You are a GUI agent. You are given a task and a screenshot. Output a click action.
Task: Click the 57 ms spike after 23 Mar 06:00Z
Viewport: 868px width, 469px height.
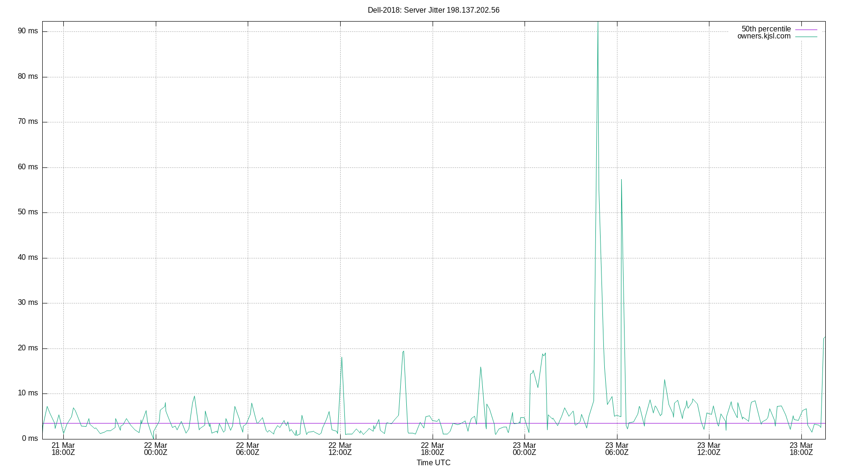coord(622,181)
